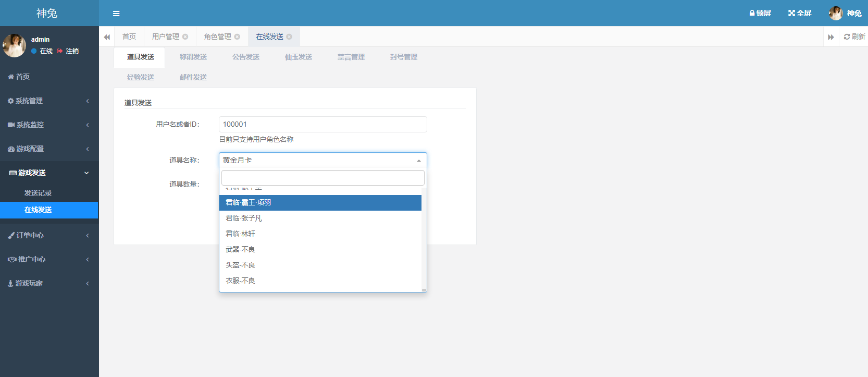Expand the 系统管理 sidebar menu

[x=49, y=101]
